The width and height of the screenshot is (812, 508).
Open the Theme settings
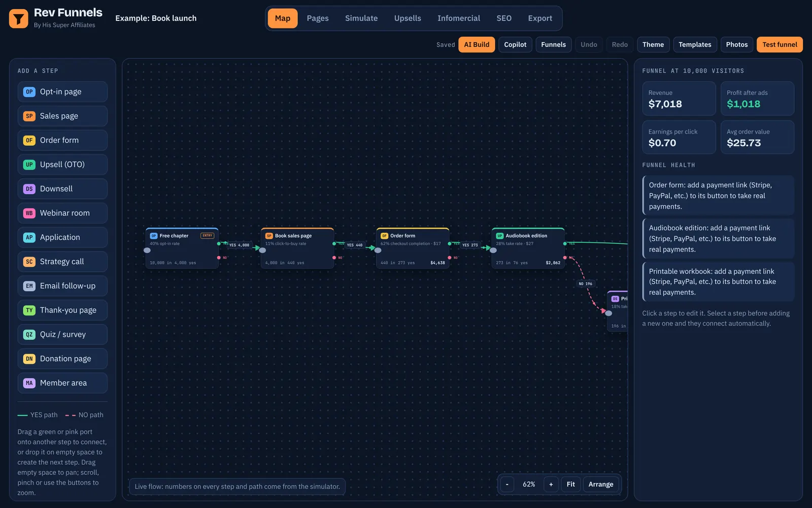(653, 45)
